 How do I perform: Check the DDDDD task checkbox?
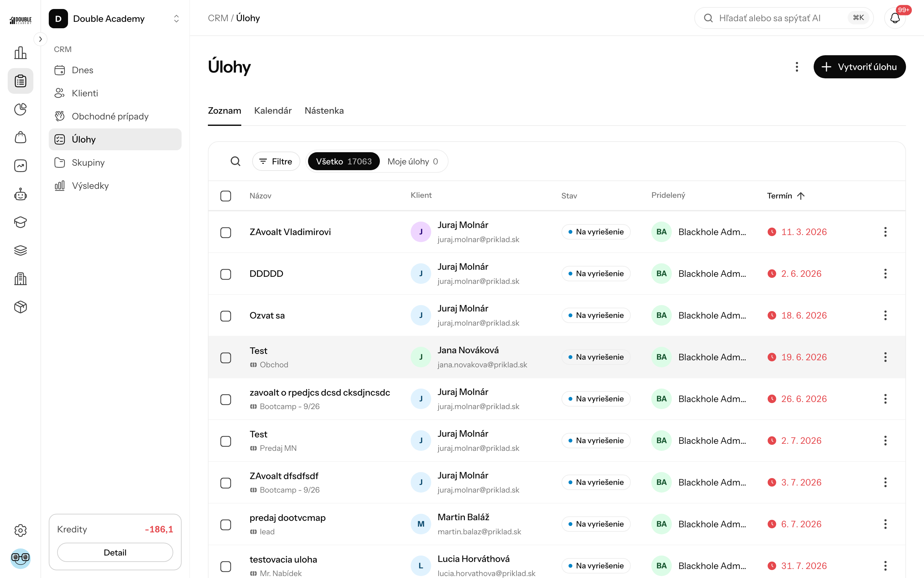click(x=226, y=274)
